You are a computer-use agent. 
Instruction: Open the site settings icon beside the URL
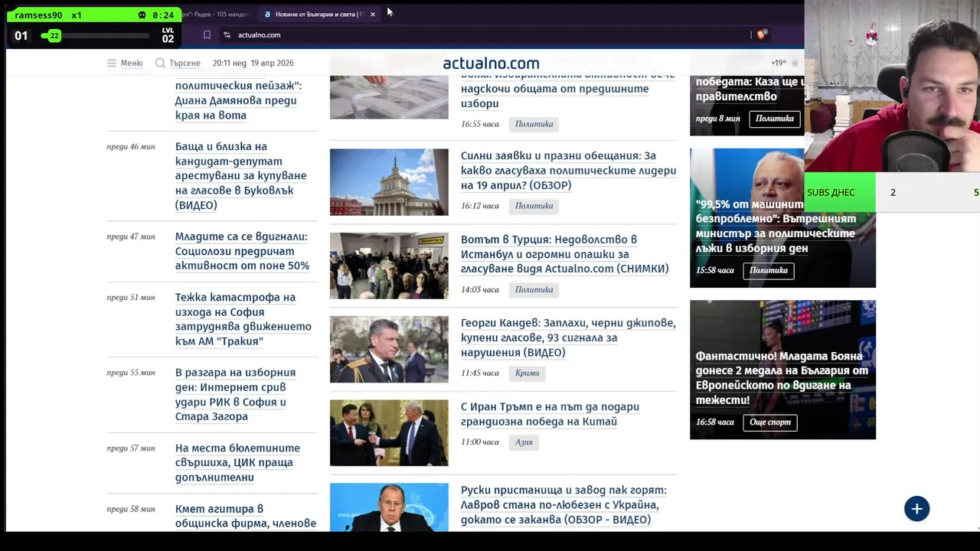[x=227, y=34]
